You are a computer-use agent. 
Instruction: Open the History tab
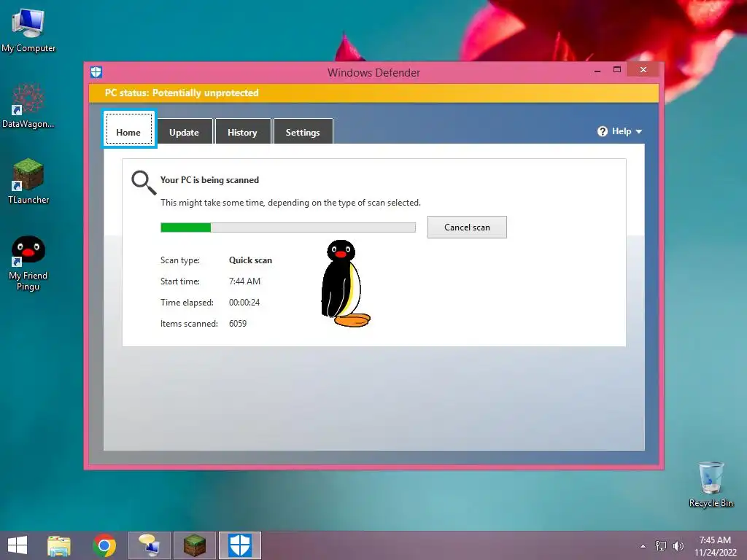pos(242,131)
